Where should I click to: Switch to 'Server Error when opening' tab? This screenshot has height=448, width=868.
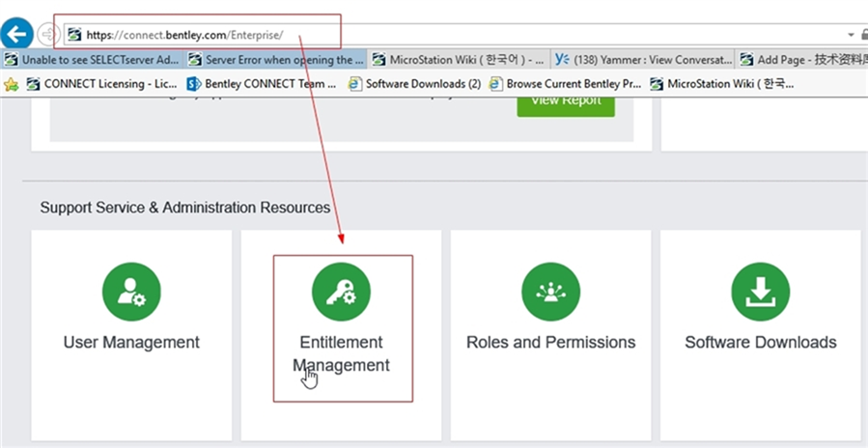point(276,60)
